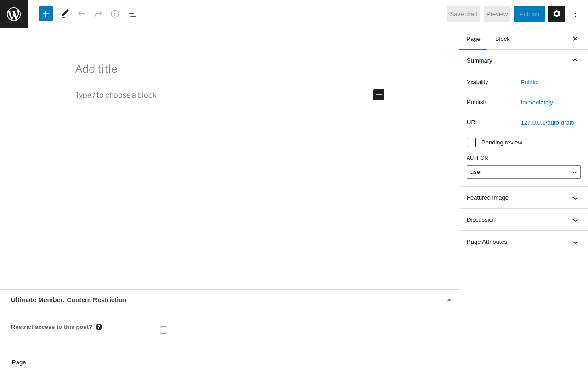Viewport: 588px width, 368px height.
Task: Show help for Restrict access question mark
Action: point(99,327)
